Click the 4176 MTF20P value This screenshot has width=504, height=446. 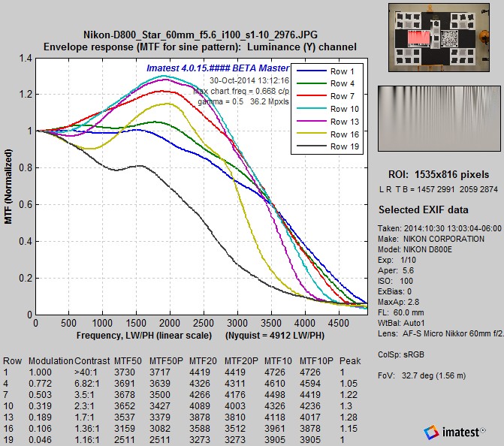point(235,395)
